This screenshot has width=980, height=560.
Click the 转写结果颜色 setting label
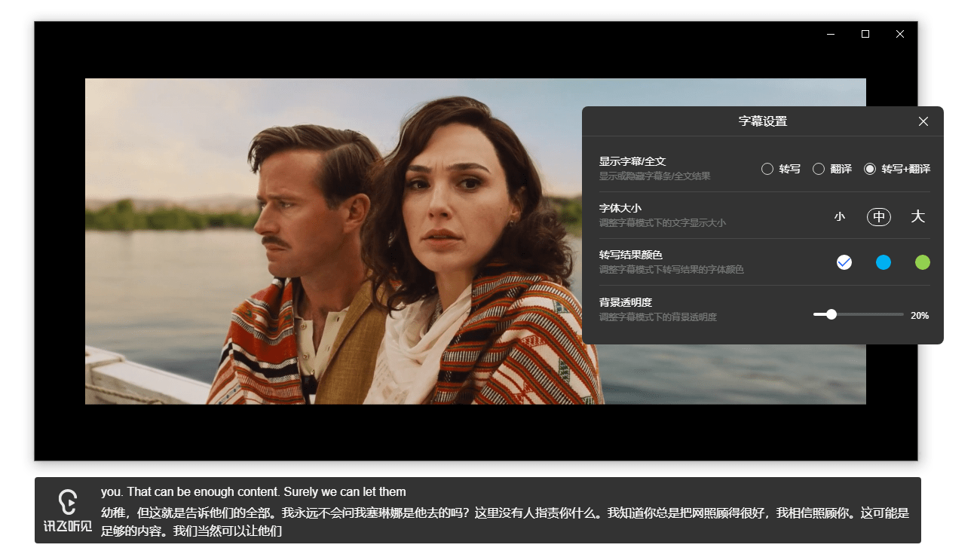click(631, 255)
